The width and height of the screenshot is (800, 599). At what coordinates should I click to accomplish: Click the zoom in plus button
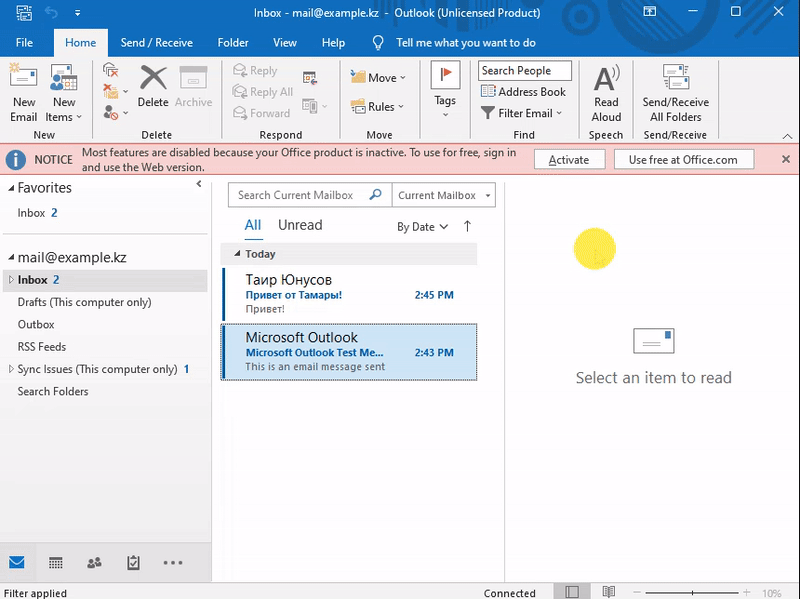click(746, 592)
